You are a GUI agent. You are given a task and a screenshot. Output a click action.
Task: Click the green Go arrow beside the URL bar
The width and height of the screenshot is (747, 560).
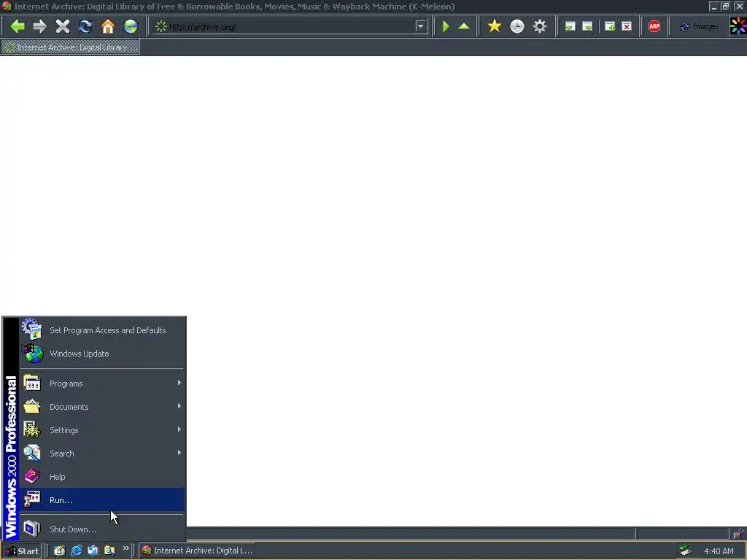tap(446, 26)
